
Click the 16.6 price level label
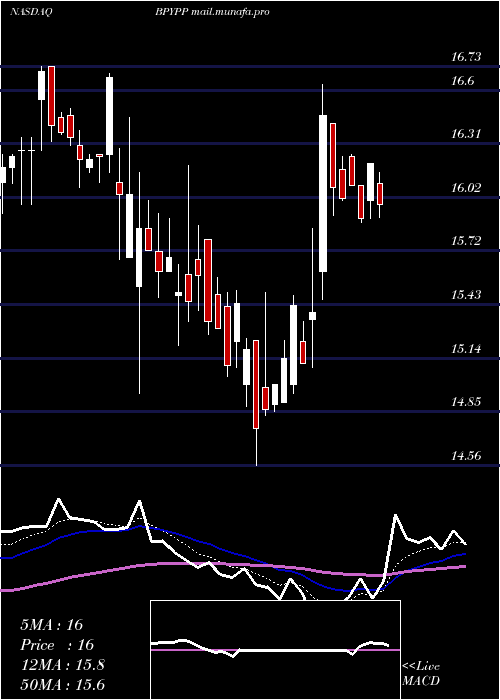click(x=462, y=81)
